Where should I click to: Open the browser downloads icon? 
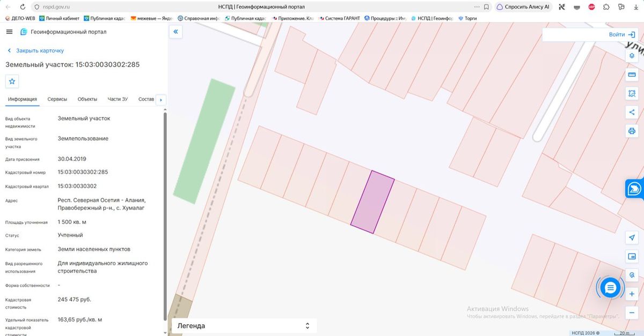click(x=636, y=7)
